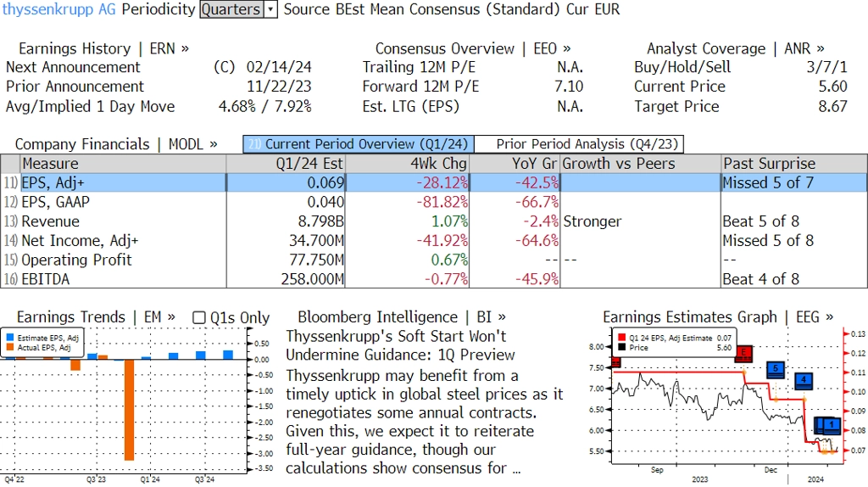The image size is (868, 487).
Task: Open Company Financials MODL link
Action: click(x=116, y=144)
